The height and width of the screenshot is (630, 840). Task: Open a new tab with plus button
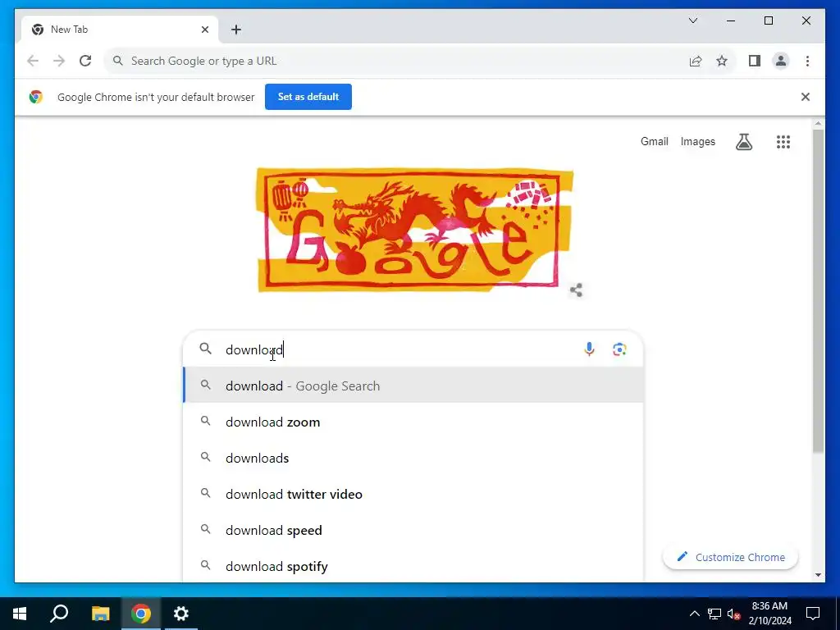(x=236, y=30)
